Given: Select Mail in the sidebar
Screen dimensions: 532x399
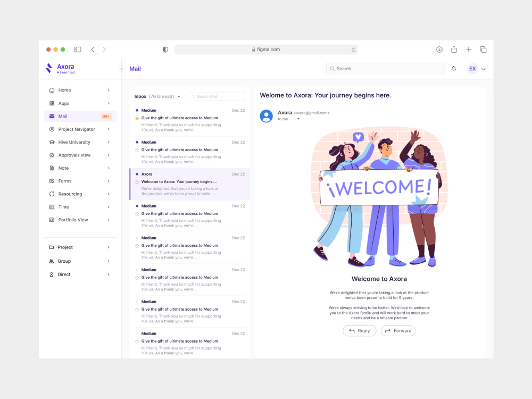Looking at the screenshot, I should pyautogui.click(x=80, y=117).
